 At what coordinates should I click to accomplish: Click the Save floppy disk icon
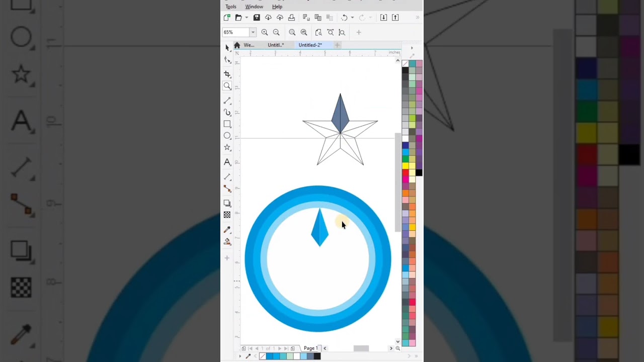tap(257, 18)
